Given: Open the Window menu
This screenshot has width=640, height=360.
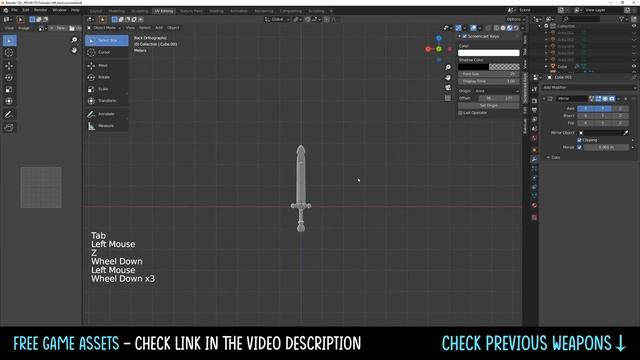Looking at the screenshot, I should (x=60, y=10).
